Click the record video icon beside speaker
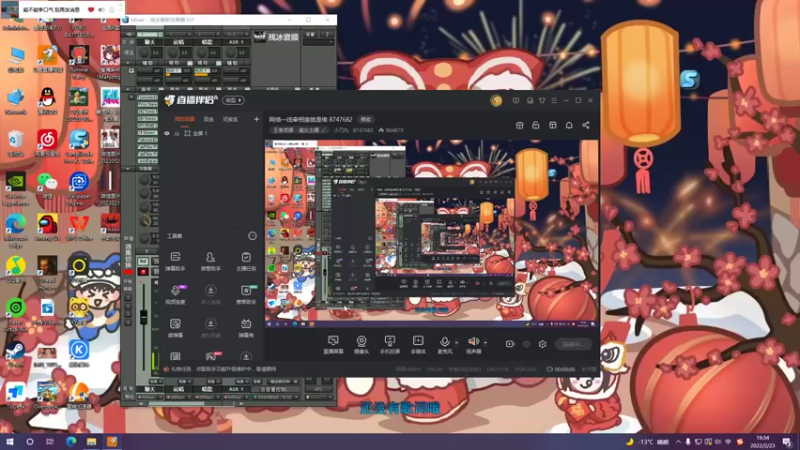The width and height of the screenshot is (800, 450). click(x=510, y=344)
